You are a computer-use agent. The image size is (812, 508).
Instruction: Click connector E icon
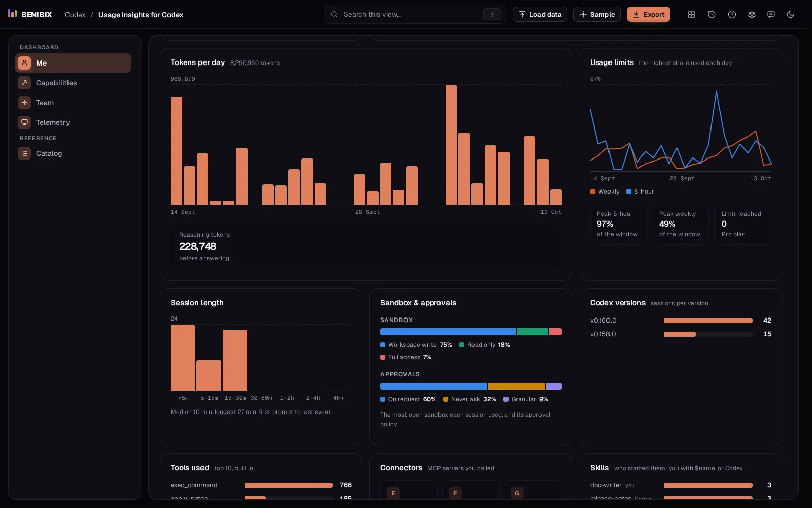coord(393,493)
